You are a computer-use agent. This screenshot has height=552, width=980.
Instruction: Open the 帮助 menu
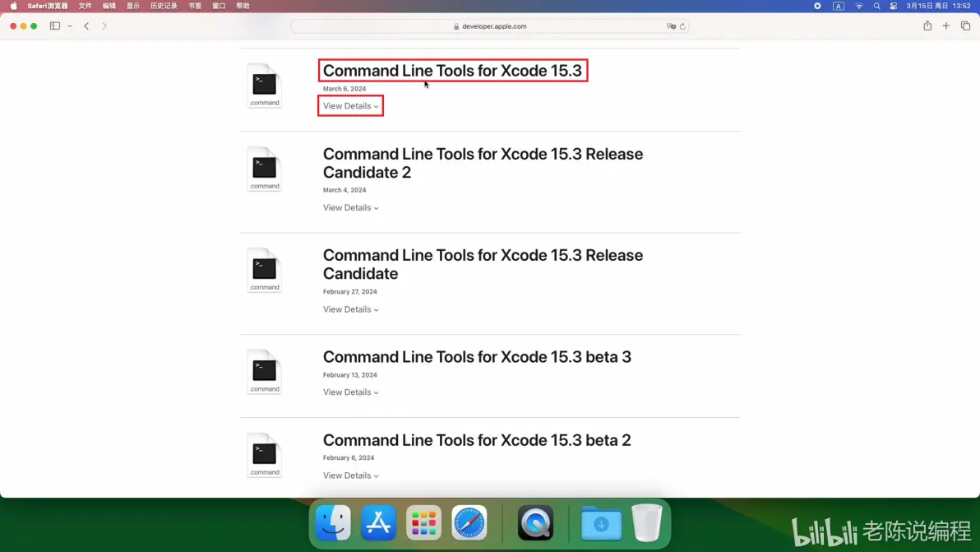243,6
